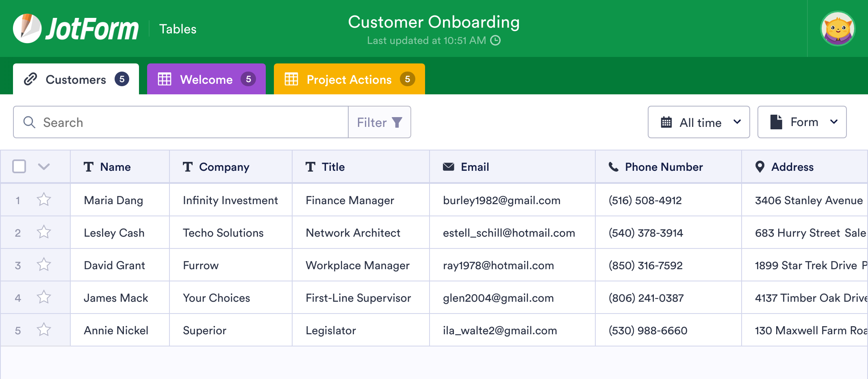
Task: Click the funnel Filter icon
Action: coord(397,122)
